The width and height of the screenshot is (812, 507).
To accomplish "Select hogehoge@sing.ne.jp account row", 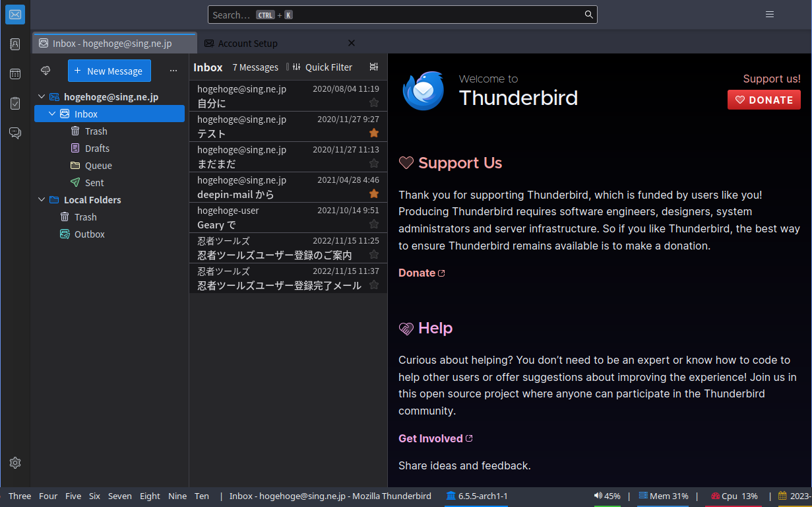I will tap(109, 96).
